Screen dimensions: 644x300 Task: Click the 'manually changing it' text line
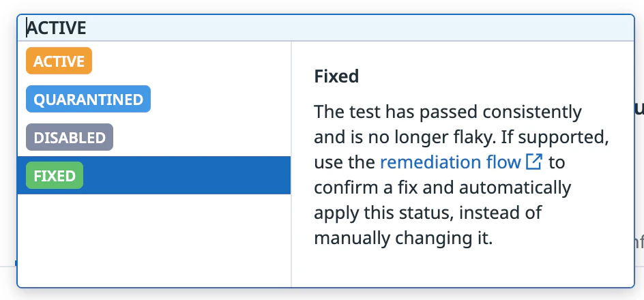click(402, 239)
